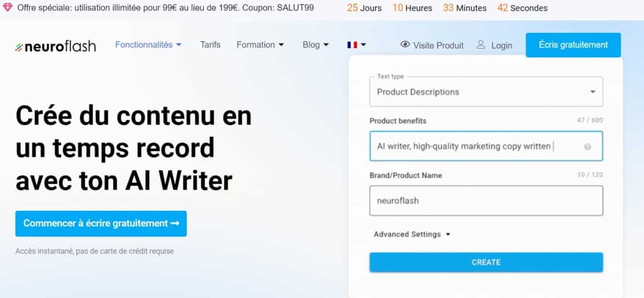This screenshot has height=298, width=644.
Task: Focus the Brand/Product Name input field
Action: [486, 201]
